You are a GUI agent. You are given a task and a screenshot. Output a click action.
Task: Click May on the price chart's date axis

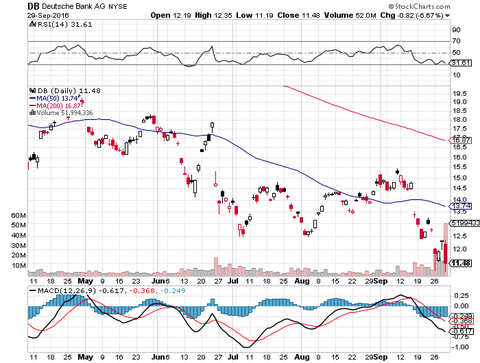[85, 281]
